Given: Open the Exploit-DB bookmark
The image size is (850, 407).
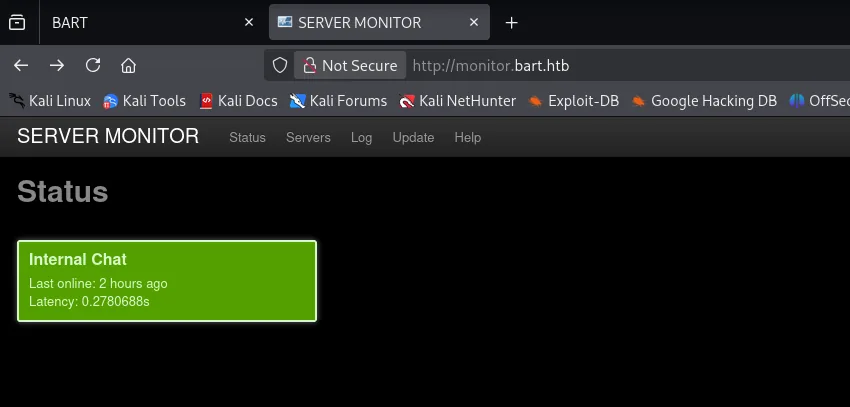Looking at the screenshot, I should pos(574,101).
